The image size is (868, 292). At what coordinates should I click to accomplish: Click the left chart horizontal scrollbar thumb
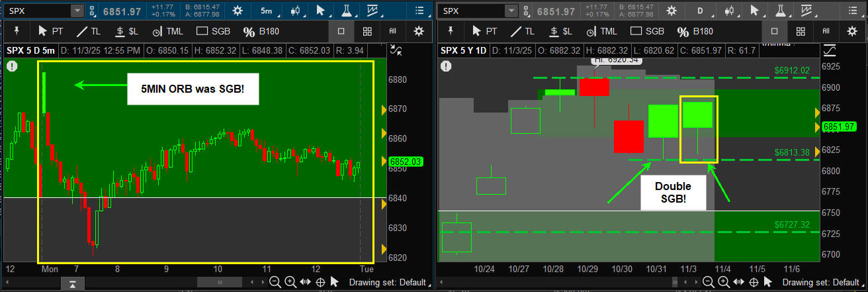(x=218, y=283)
